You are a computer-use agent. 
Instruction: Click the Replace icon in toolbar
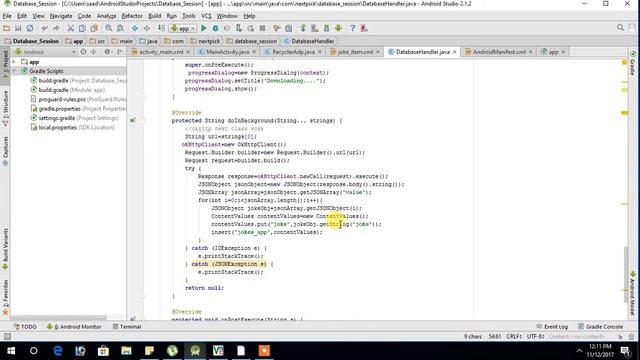coord(120,28)
